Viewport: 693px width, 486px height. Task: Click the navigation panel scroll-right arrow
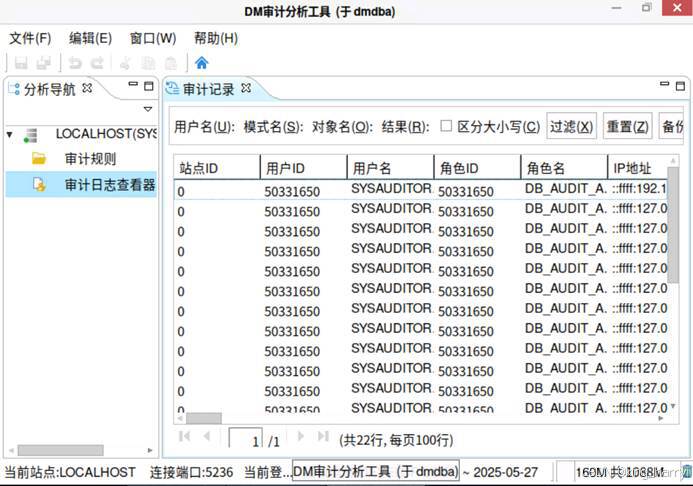pyautogui.click(x=150, y=450)
